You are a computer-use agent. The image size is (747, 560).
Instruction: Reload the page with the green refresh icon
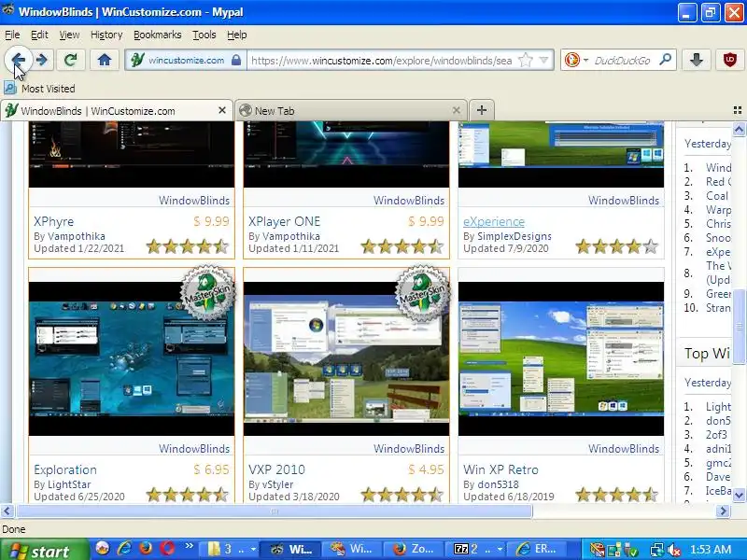(71, 60)
